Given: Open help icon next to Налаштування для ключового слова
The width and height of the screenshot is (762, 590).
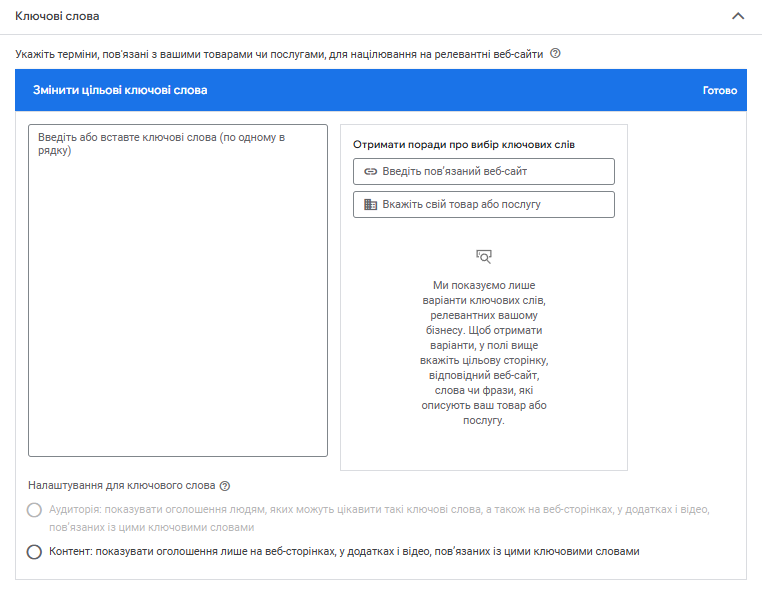Looking at the screenshot, I should (x=225, y=486).
